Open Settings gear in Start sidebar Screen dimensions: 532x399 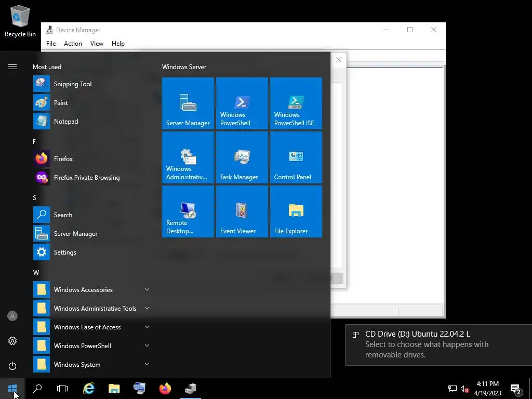12,341
